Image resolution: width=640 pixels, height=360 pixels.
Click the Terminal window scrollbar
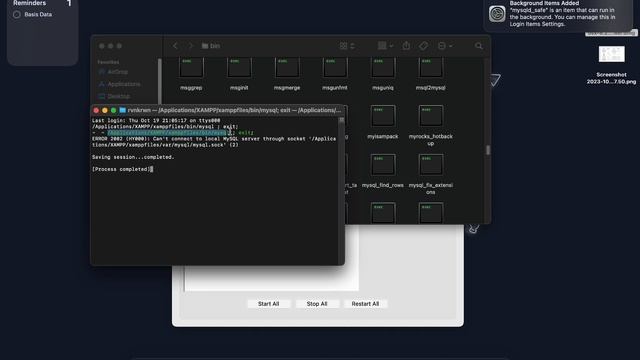(341, 120)
